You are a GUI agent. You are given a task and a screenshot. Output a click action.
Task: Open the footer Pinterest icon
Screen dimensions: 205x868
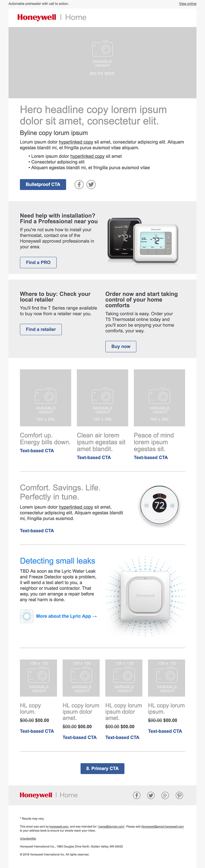180,795
